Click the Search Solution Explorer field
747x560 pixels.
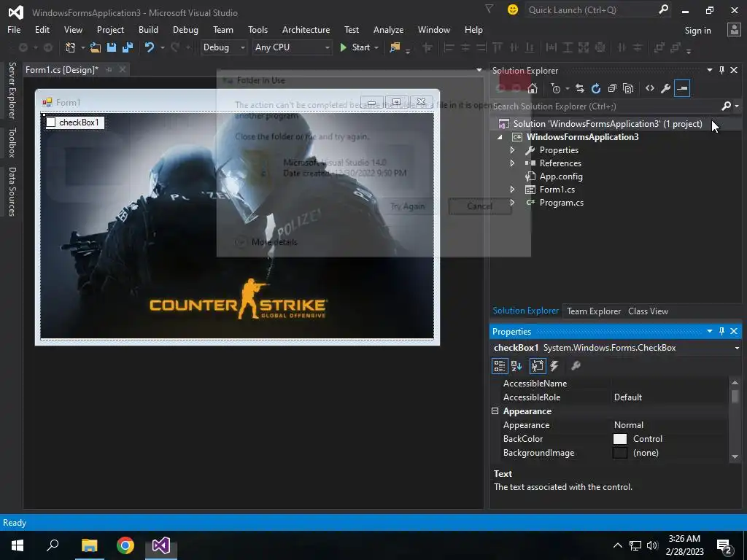(605, 106)
